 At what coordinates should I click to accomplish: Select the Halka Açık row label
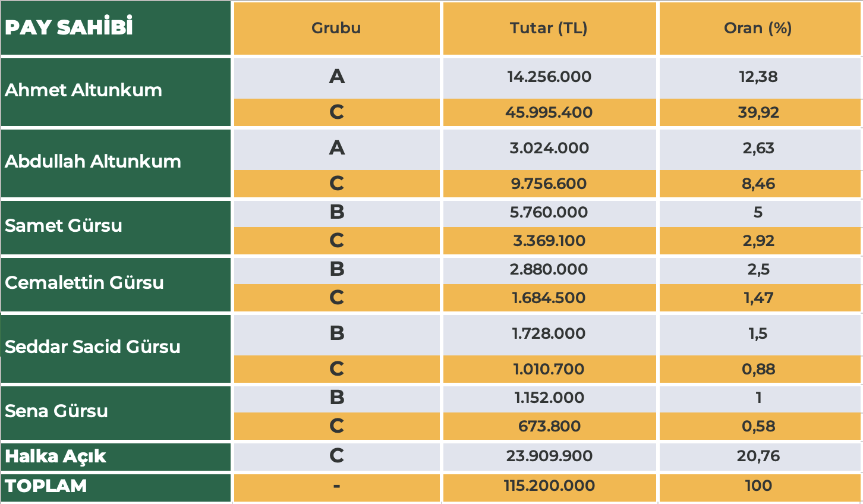click(x=116, y=457)
